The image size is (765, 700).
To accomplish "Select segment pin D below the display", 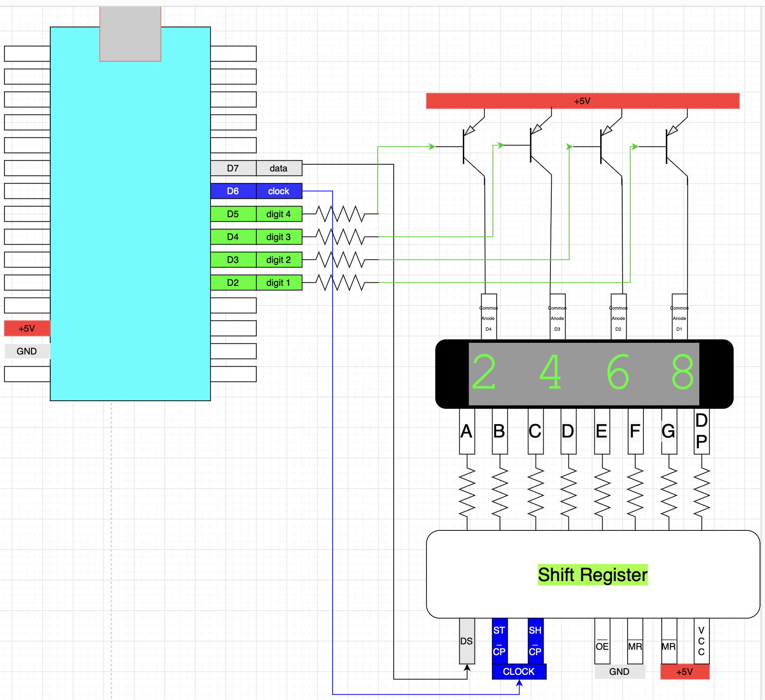I will 568,431.
